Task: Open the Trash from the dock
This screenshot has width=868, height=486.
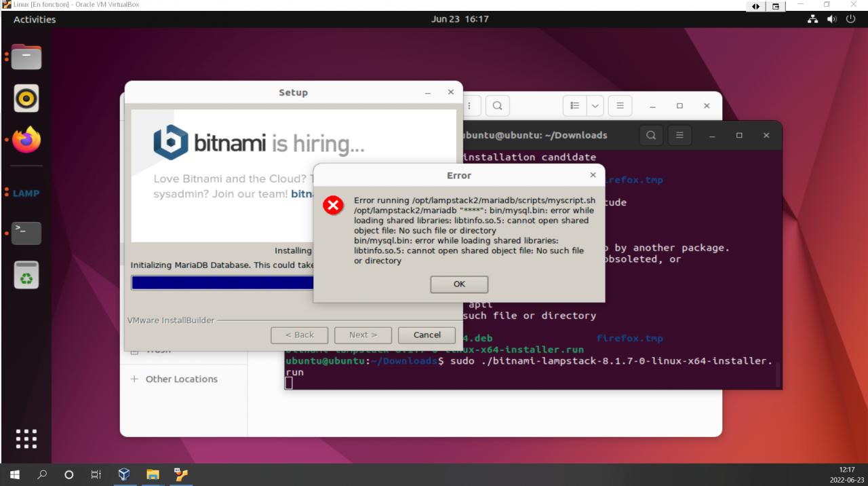Action: pyautogui.click(x=26, y=275)
